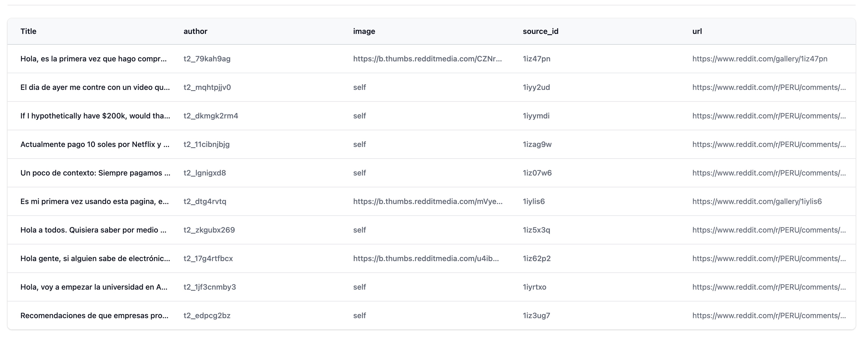Open the PERU comments URL for row 1iyy2ud
Screen dimensions: 868x344
tap(769, 87)
